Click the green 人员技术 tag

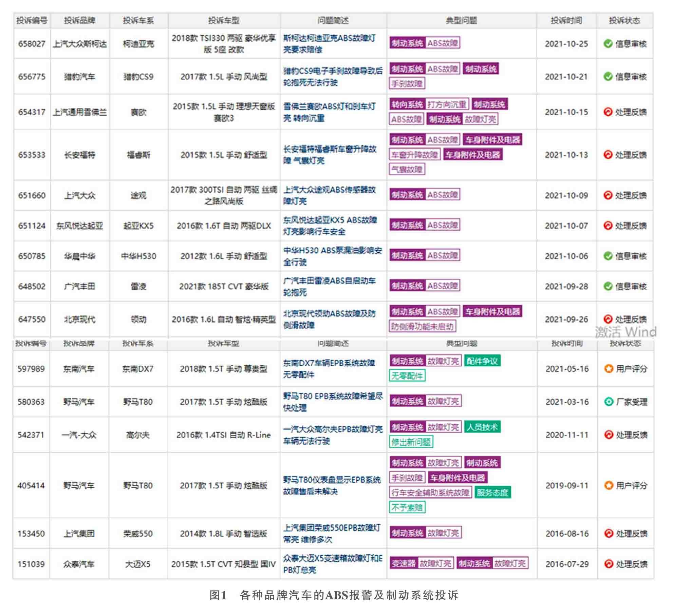(x=482, y=427)
